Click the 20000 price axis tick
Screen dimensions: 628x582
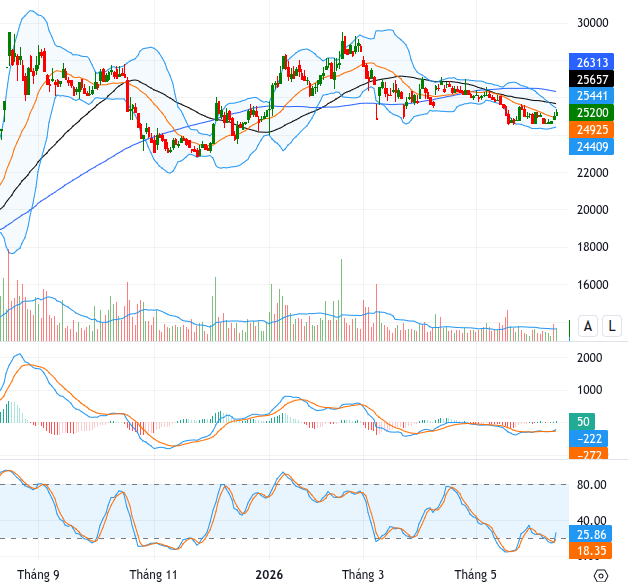(592, 209)
